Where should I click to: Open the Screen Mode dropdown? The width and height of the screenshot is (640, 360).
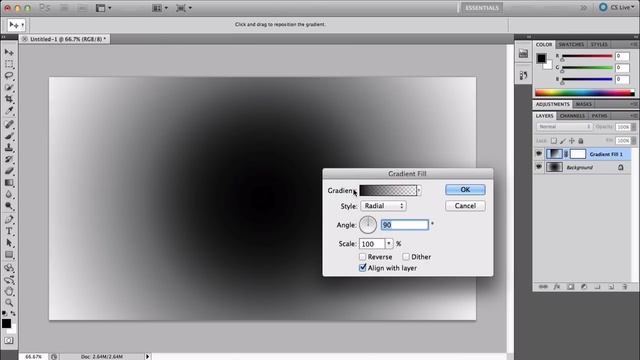click(184, 8)
